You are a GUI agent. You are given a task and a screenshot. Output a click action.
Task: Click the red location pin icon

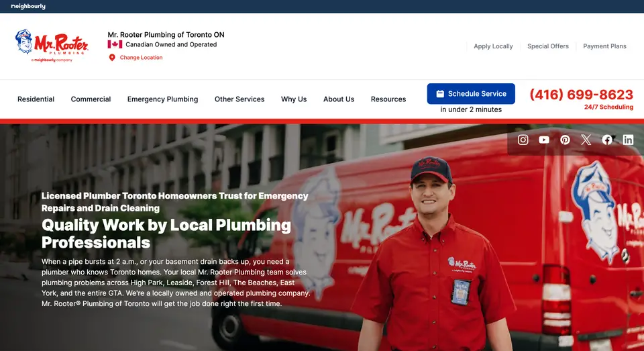pyautogui.click(x=112, y=58)
